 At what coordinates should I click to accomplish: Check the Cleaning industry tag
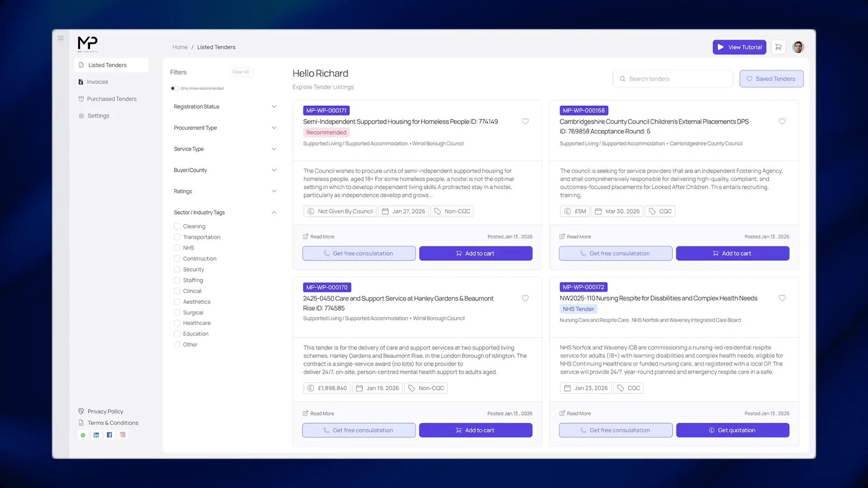pyautogui.click(x=177, y=226)
